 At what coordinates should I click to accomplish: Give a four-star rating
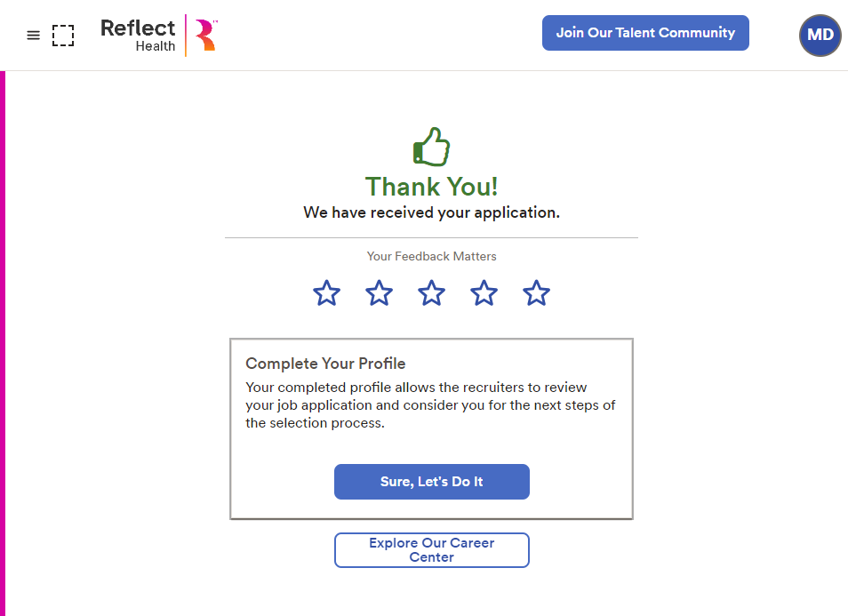pyautogui.click(x=484, y=293)
